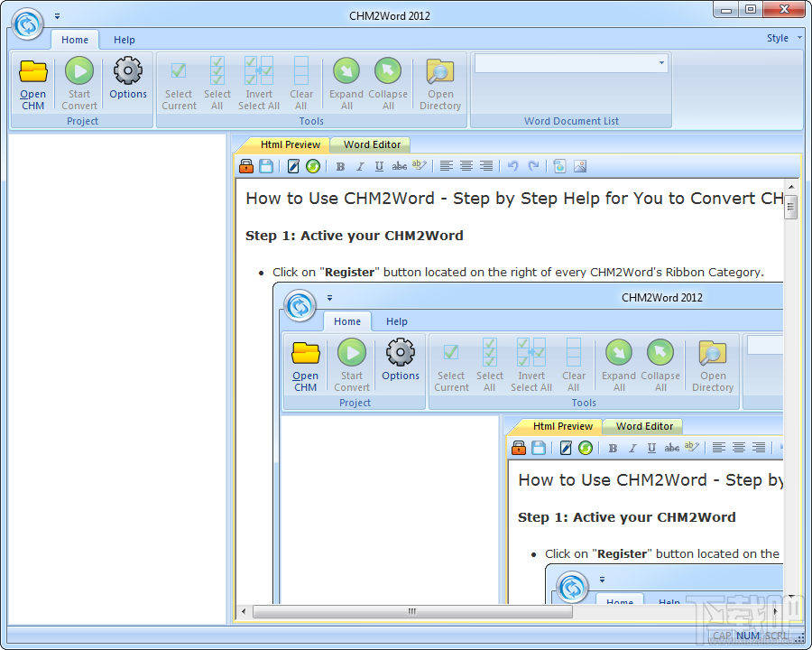Align text right

(485, 166)
